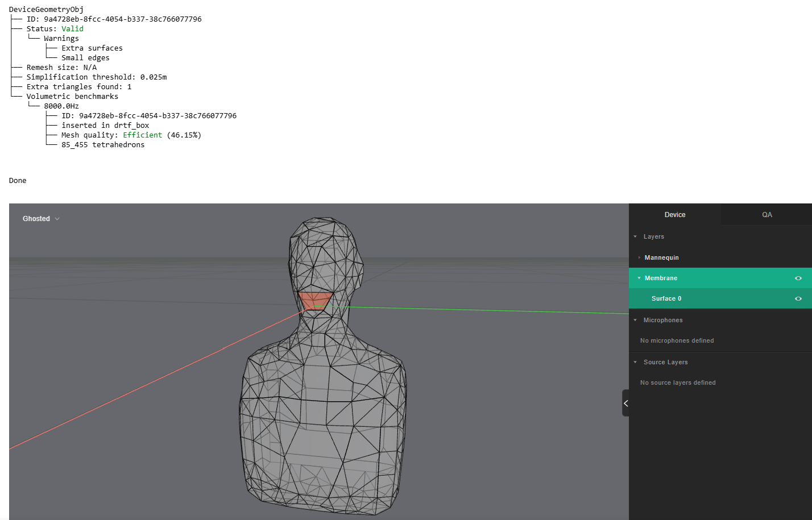The image size is (812, 520).
Task: Select the Mannequin layer label
Action: pyautogui.click(x=661, y=257)
